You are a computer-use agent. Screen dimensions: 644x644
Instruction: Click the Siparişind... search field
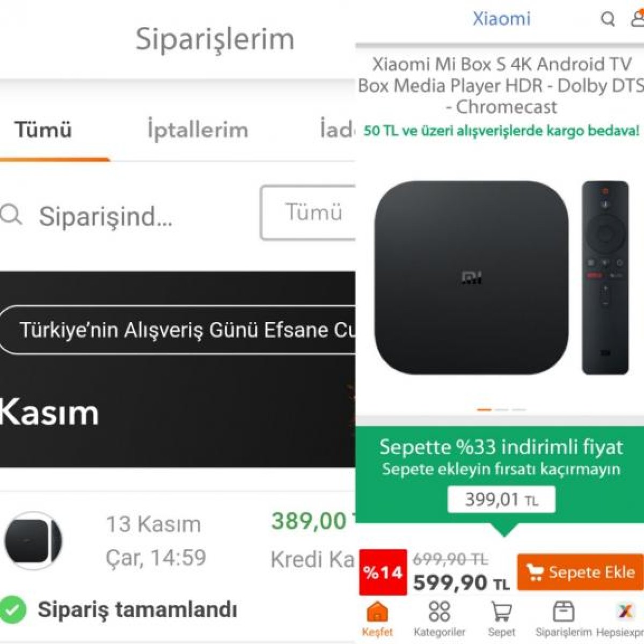click(106, 216)
